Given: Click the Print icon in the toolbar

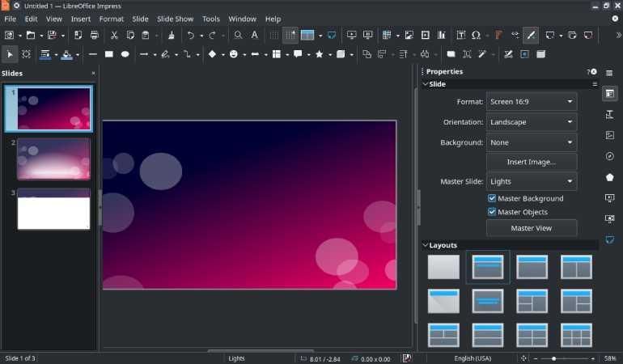Looking at the screenshot, I should pyautogui.click(x=95, y=36).
